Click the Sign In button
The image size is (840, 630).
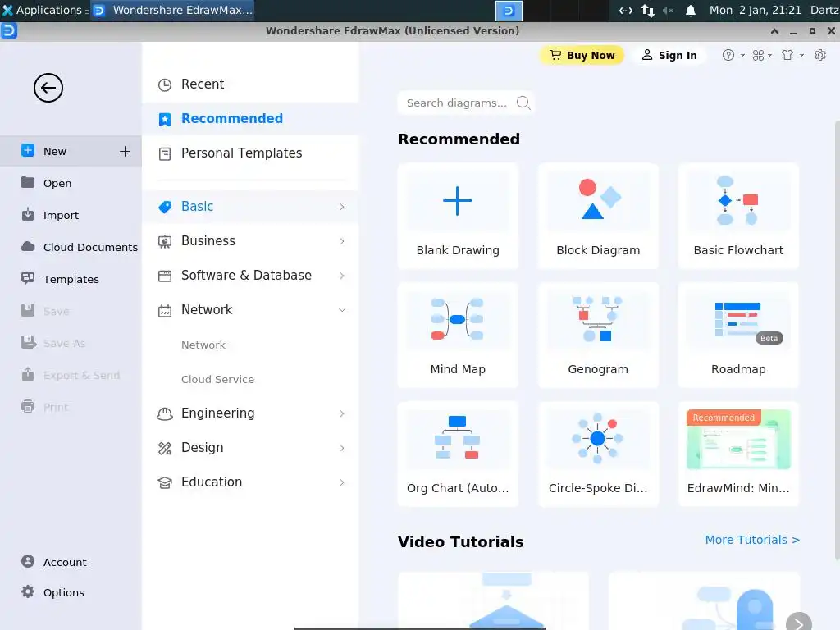click(x=669, y=55)
